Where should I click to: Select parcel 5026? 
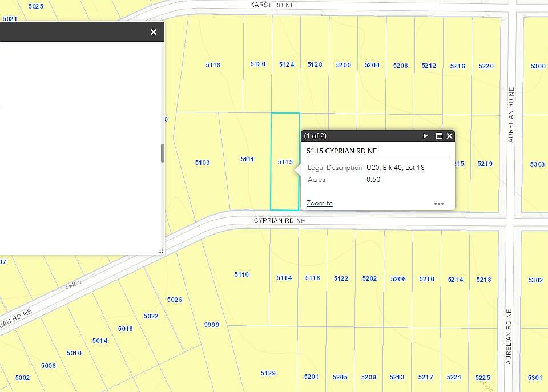pyautogui.click(x=175, y=300)
